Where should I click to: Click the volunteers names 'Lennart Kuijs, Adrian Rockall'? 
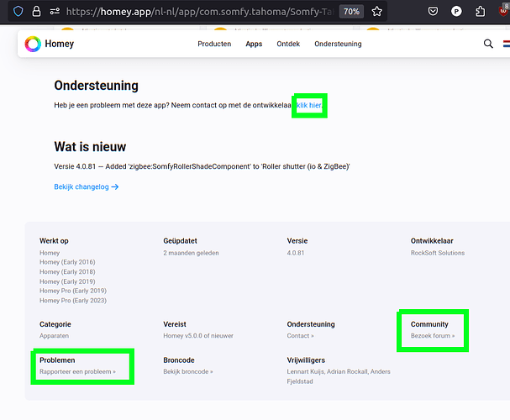pos(327,371)
